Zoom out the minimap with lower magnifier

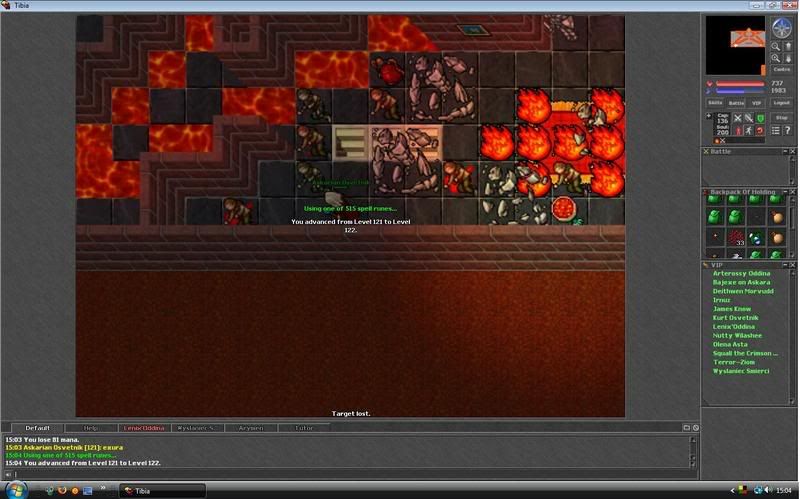click(x=776, y=58)
